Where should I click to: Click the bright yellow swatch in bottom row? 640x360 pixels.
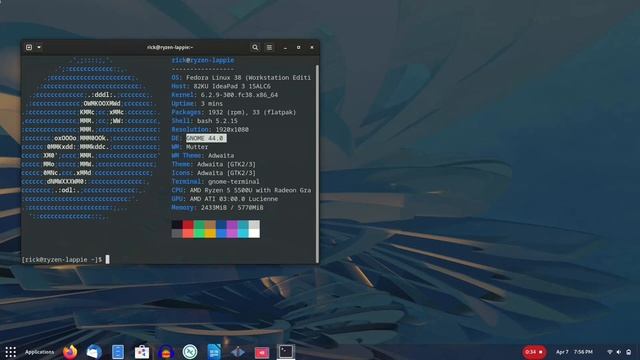click(210, 233)
